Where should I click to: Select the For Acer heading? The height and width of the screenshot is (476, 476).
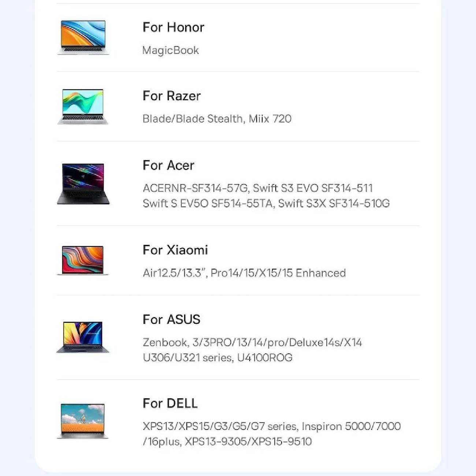point(168,166)
